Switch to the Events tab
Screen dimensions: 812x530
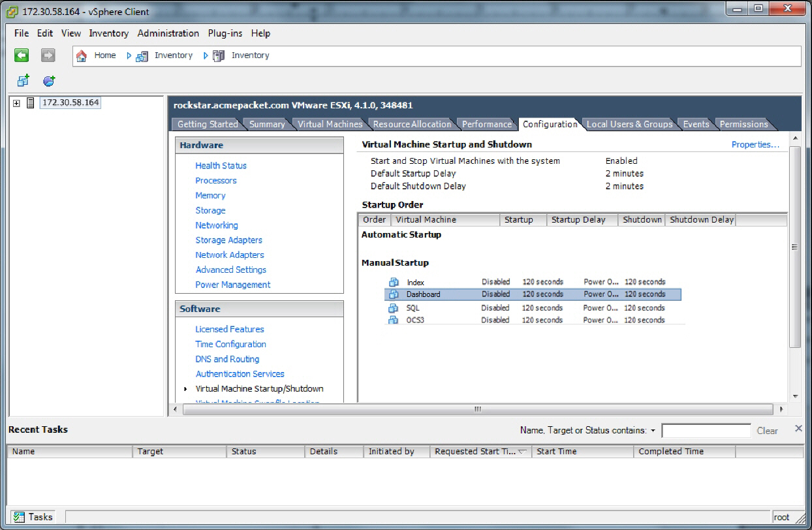click(696, 124)
